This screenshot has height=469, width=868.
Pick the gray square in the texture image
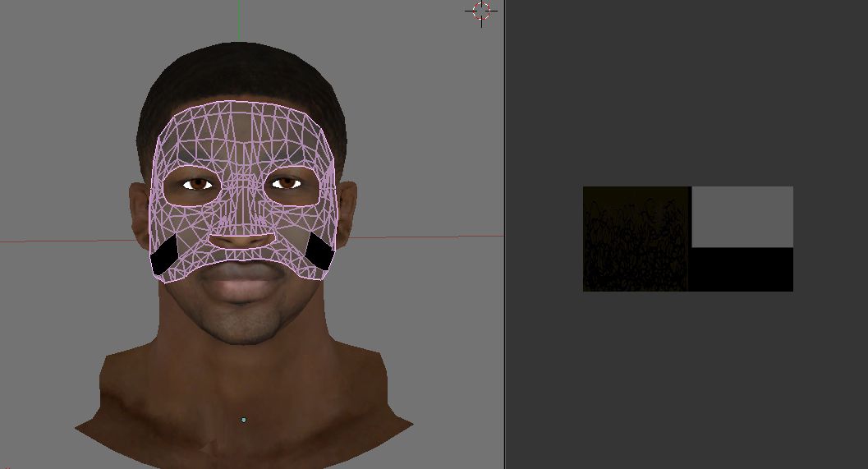pos(742,216)
